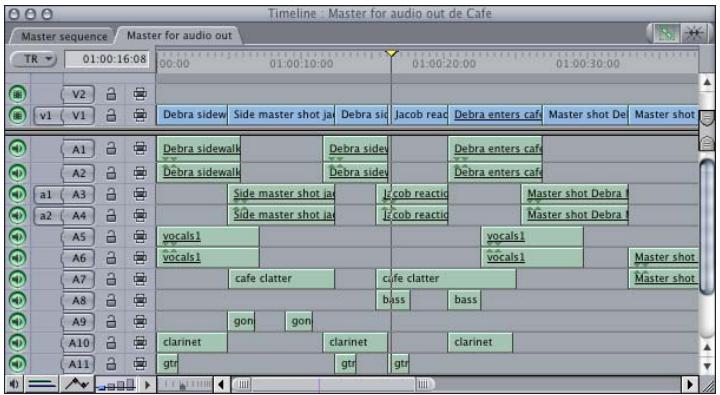This screenshot has height=395, width=720.
Task: Mute audio track A1
Action: [x=17, y=148]
